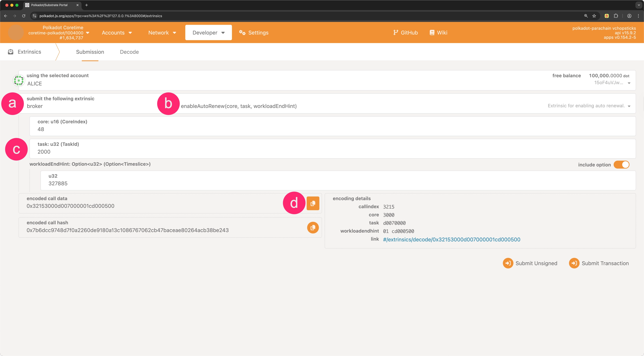Click the Extrinsics section heading

point(30,52)
